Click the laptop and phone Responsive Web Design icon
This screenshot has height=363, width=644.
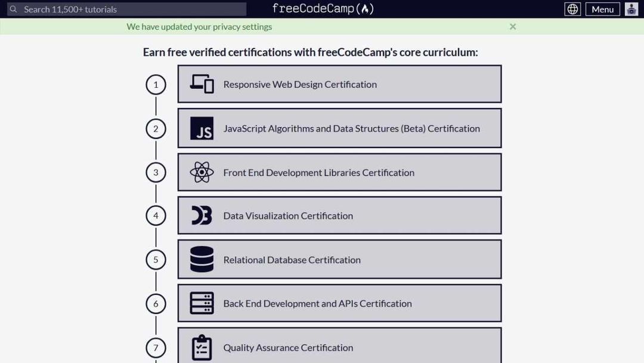coord(202,84)
